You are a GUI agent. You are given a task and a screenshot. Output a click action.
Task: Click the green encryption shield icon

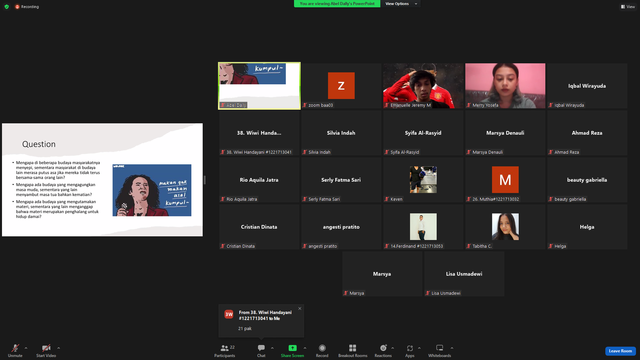tap(7, 7)
